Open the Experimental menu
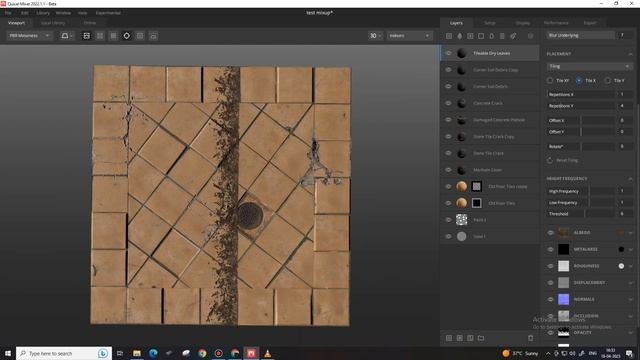 pyautogui.click(x=108, y=13)
